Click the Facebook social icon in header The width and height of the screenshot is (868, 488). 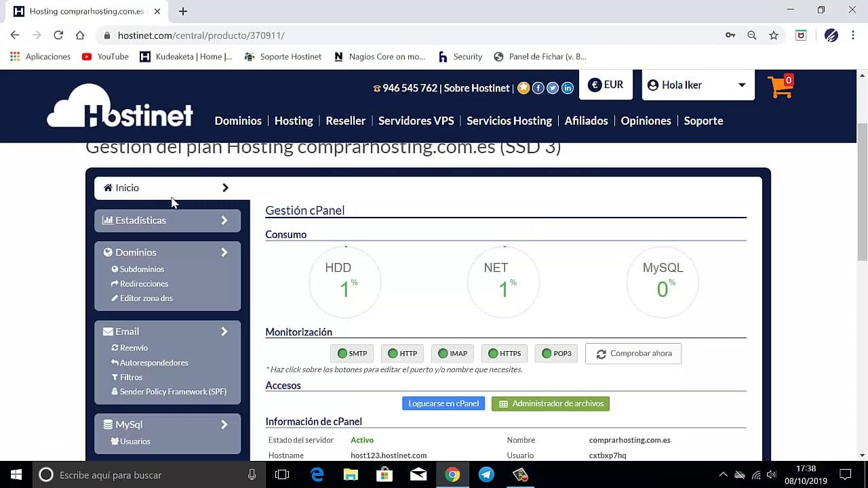click(x=538, y=88)
